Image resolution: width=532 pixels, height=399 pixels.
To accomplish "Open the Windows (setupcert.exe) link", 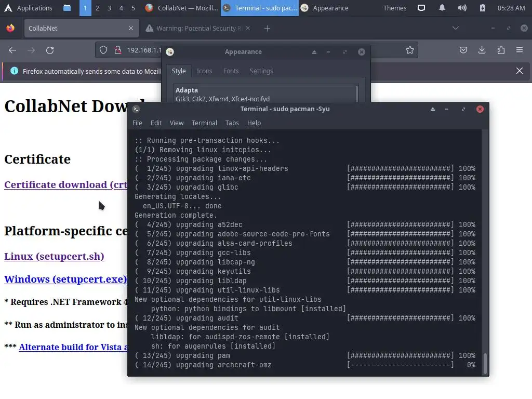I will (x=65, y=279).
